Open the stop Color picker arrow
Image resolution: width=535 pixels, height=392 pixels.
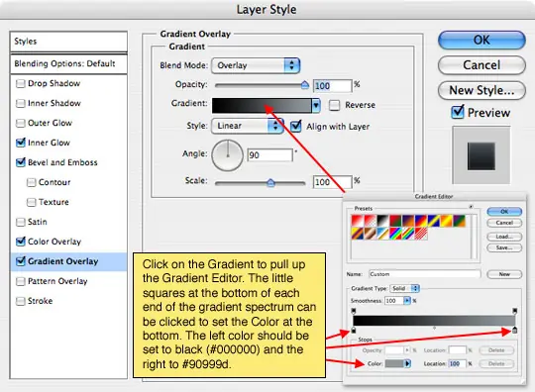pyautogui.click(x=407, y=363)
